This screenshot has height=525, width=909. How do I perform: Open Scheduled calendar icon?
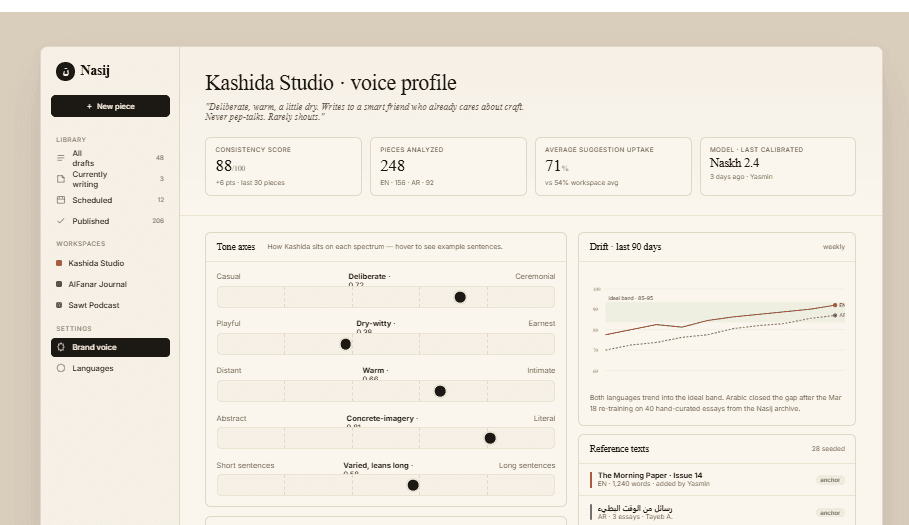(x=60, y=200)
